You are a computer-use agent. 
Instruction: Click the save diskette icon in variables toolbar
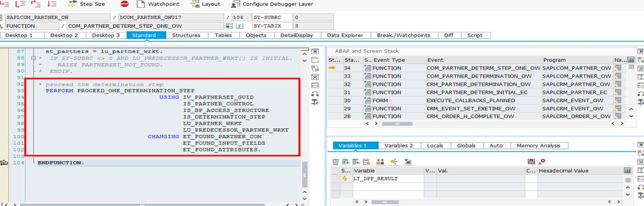(x=531, y=161)
